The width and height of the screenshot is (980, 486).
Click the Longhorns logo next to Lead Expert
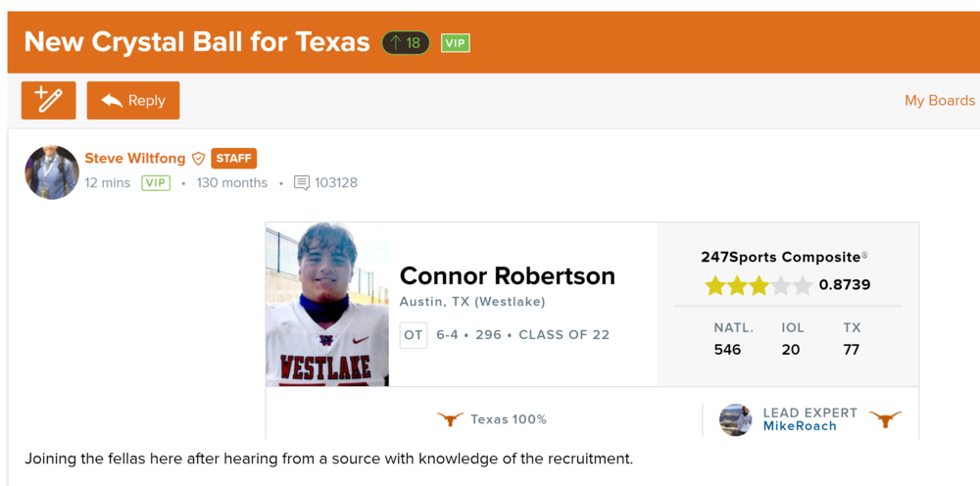tap(885, 419)
